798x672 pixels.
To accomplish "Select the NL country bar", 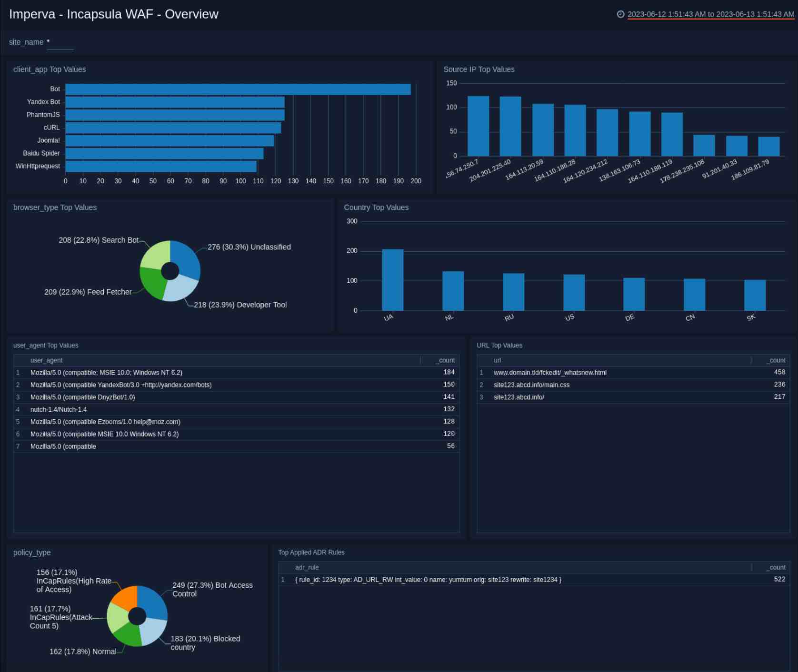I will [452, 290].
